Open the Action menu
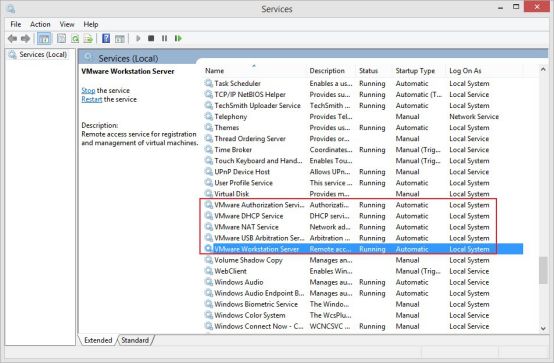Viewport: 554px width, 364px height. 40,24
